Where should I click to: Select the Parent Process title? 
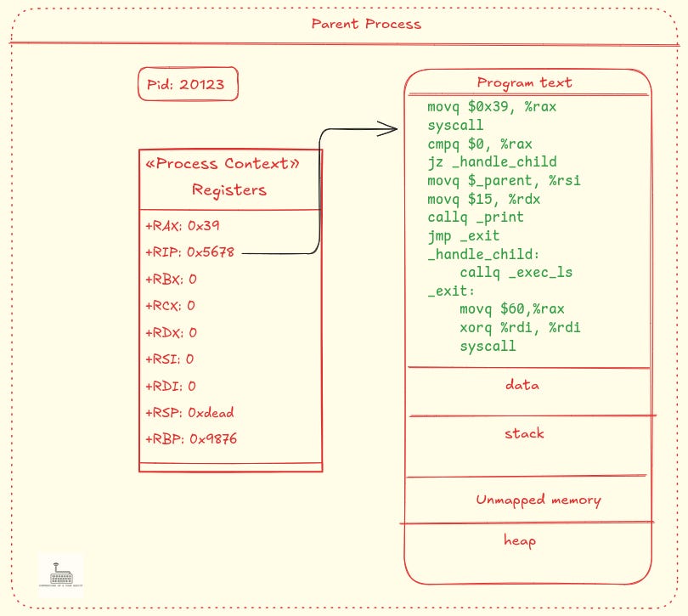[365, 25]
